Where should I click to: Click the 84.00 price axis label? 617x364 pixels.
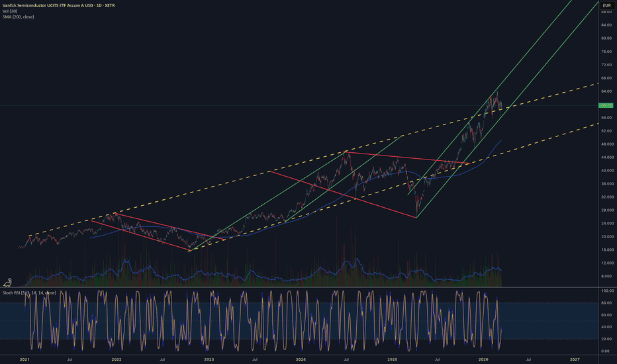coord(606,25)
